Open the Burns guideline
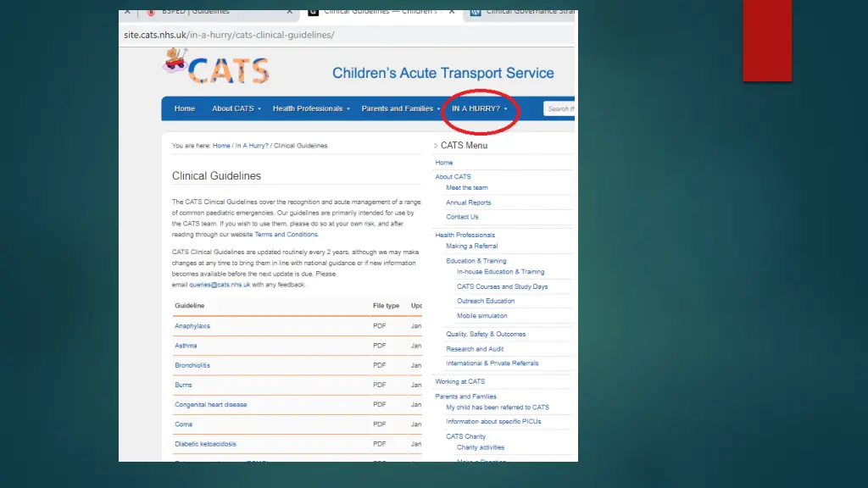 183,385
